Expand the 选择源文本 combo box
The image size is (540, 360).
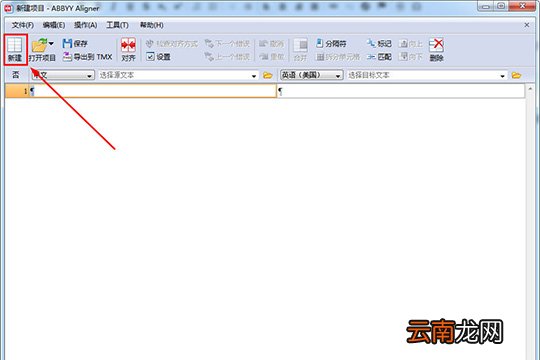point(254,76)
